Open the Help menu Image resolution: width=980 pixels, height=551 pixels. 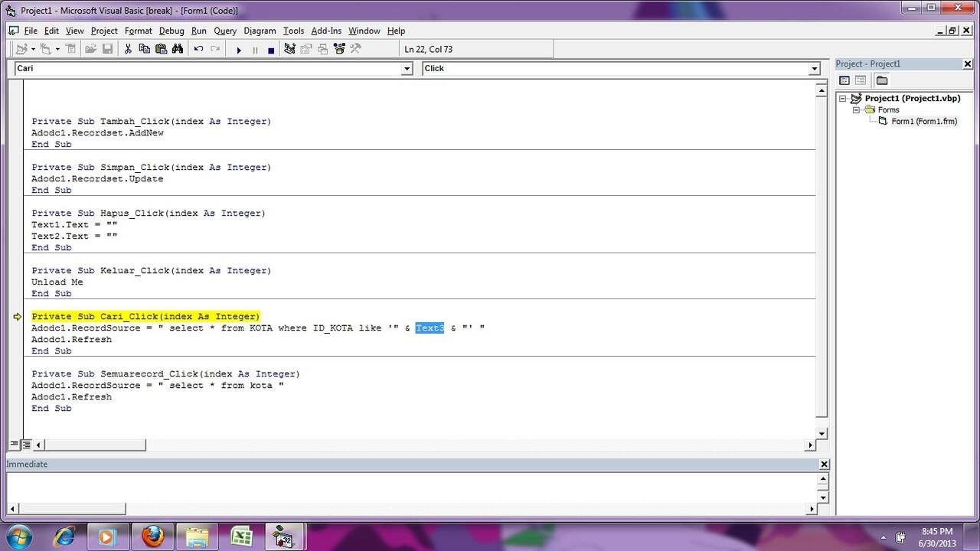point(396,31)
